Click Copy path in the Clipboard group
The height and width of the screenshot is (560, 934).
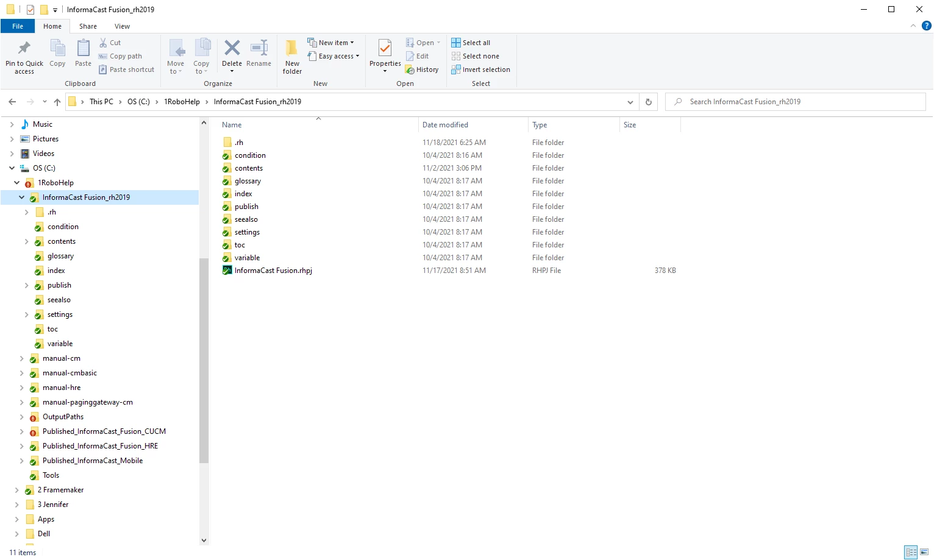121,56
